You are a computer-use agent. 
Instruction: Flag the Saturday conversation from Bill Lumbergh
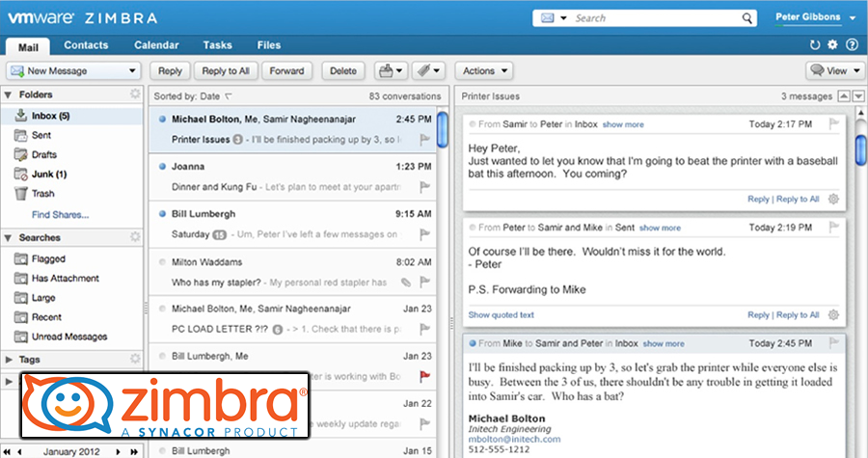(424, 234)
